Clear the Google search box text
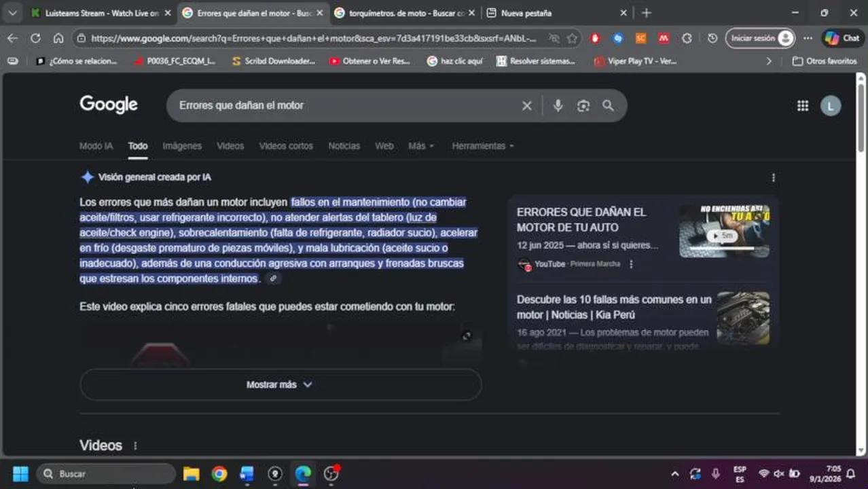This screenshot has width=868, height=489. (526, 105)
